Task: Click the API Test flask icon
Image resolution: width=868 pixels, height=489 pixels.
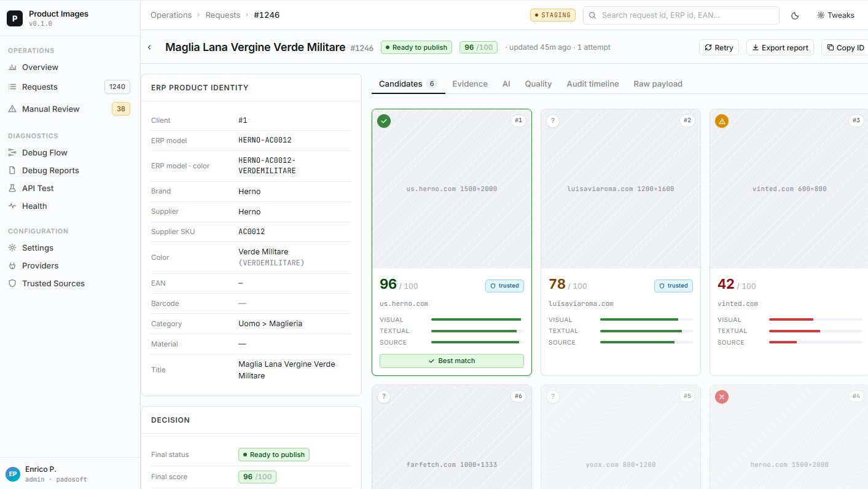Action: coord(12,189)
